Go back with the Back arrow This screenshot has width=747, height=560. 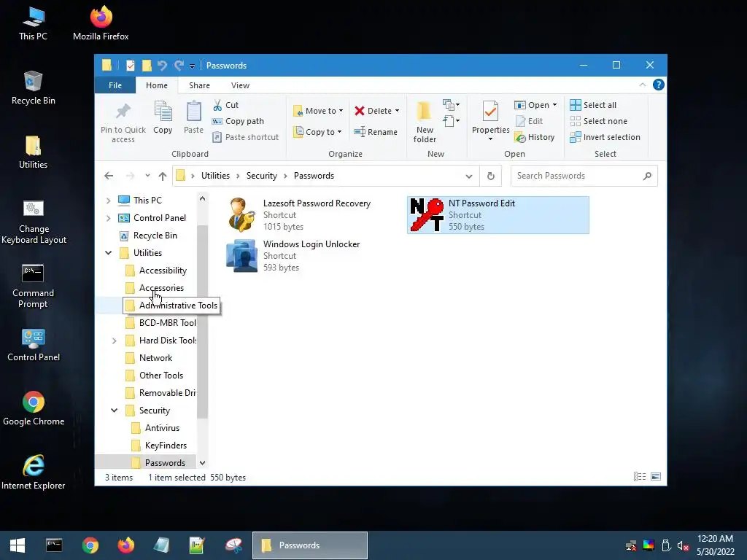pyautogui.click(x=109, y=176)
